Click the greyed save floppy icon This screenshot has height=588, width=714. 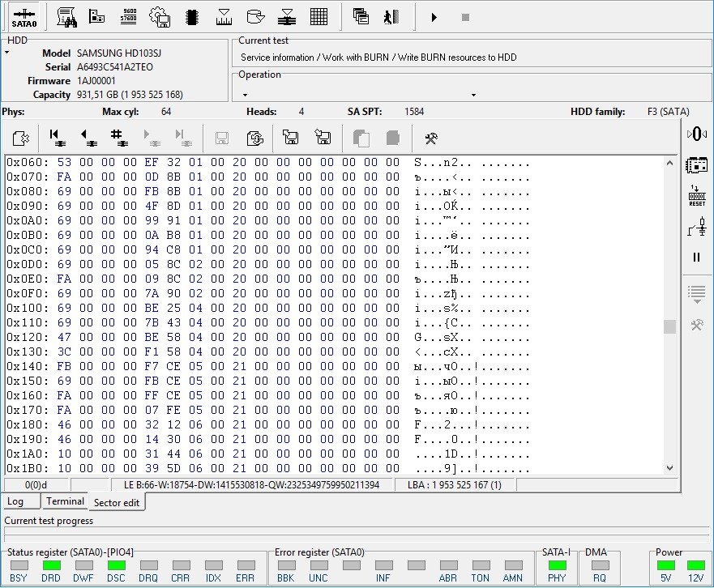[x=222, y=138]
